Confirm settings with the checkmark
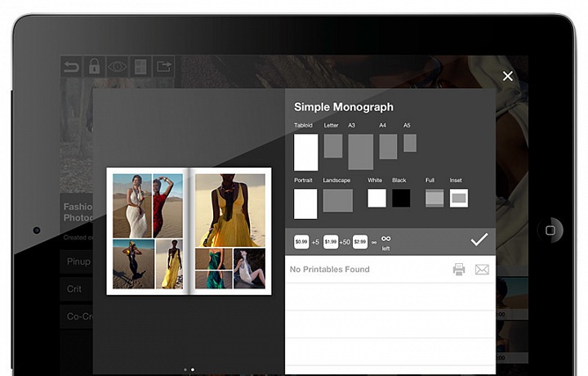 [x=479, y=239]
